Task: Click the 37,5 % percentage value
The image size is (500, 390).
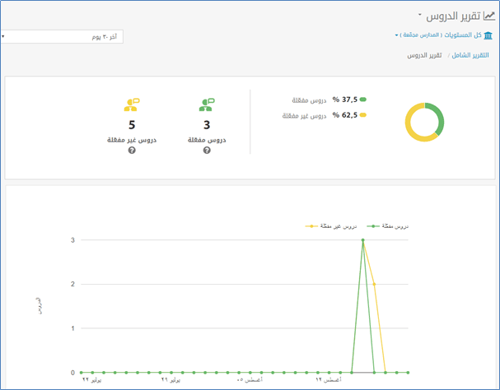Action: [345, 99]
